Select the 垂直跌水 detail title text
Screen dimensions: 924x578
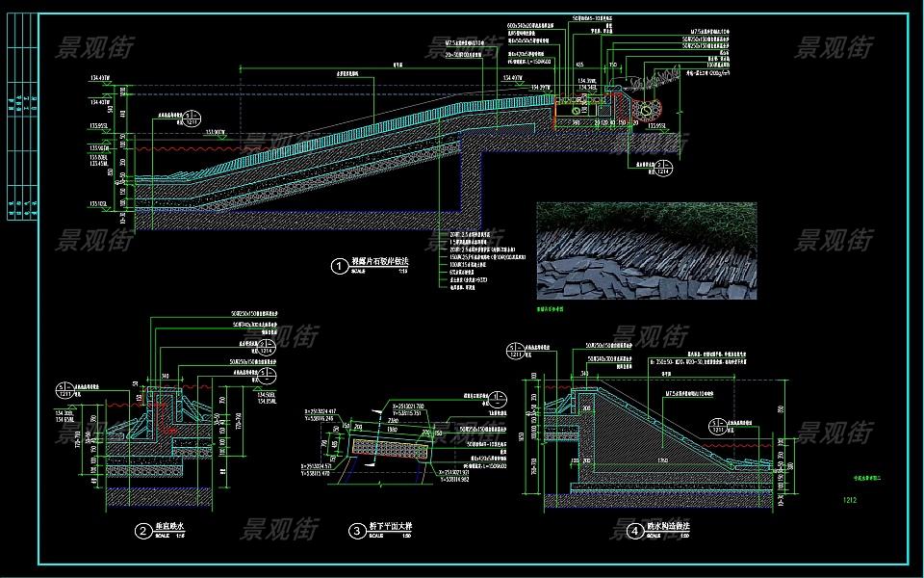tap(169, 527)
